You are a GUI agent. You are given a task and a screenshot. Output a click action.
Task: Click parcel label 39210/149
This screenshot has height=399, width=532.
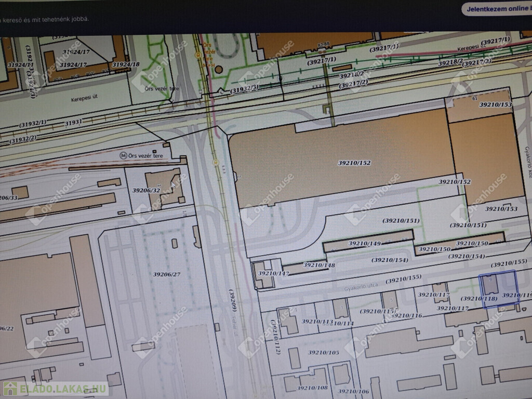coord(364,243)
